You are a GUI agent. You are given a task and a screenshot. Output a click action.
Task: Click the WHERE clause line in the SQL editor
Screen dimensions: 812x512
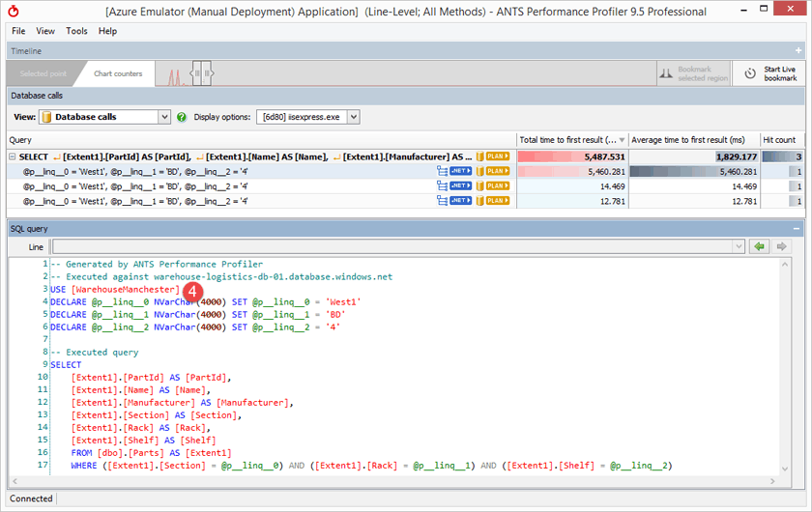tap(371, 466)
